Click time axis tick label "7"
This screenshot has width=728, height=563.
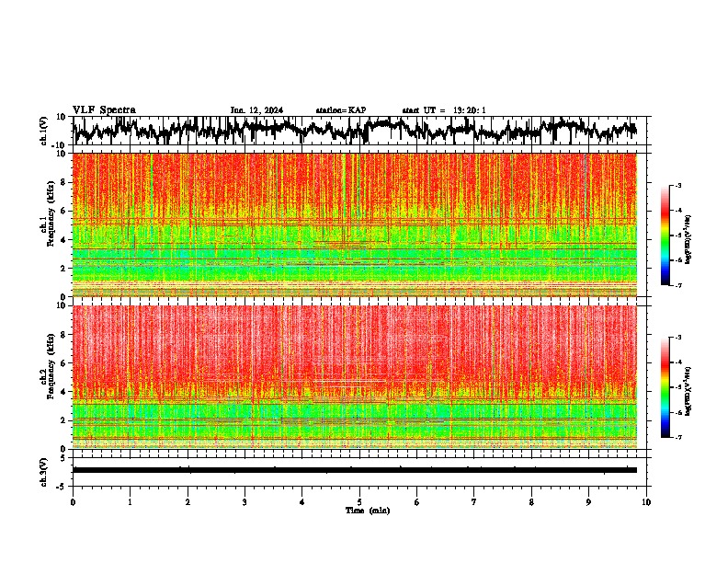tap(474, 502)
